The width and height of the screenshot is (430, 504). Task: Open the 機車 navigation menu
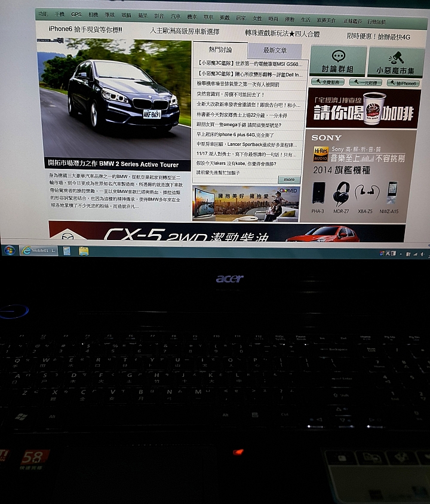click(192, 17)
